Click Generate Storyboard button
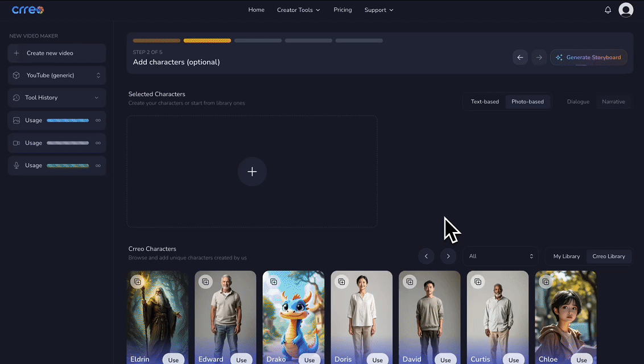This screenshot has width=644, height=364. coord(588,57)
